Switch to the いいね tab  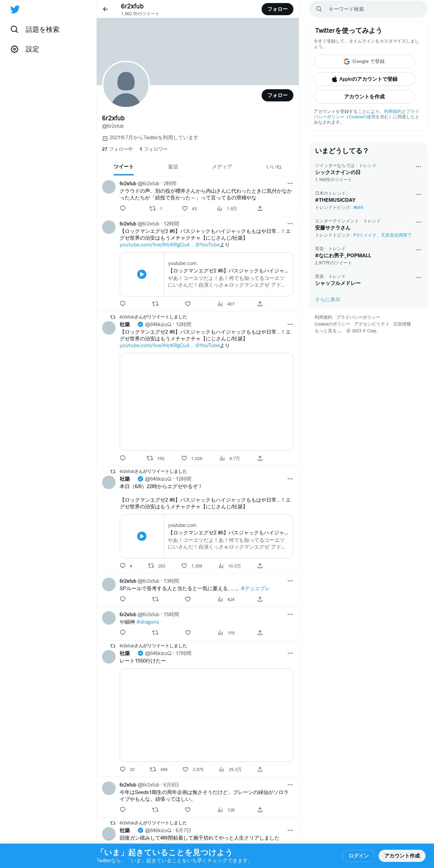(x=274, y=167)
